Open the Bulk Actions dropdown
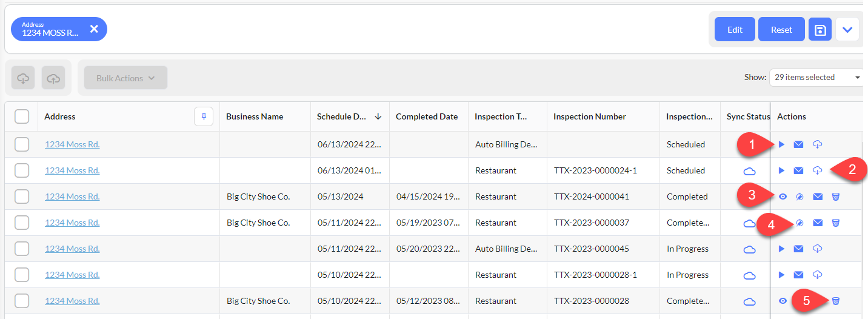The height and width of the screenshot is (319, 868). coord(125,78)
